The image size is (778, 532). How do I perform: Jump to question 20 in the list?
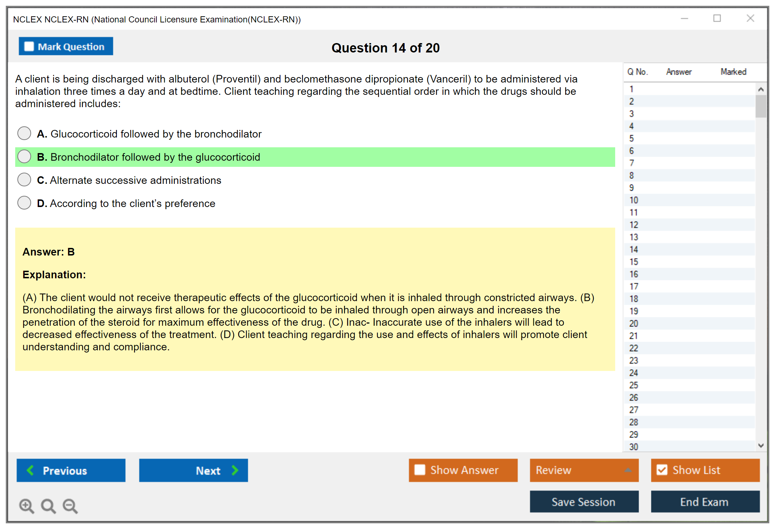coord(634,323)
